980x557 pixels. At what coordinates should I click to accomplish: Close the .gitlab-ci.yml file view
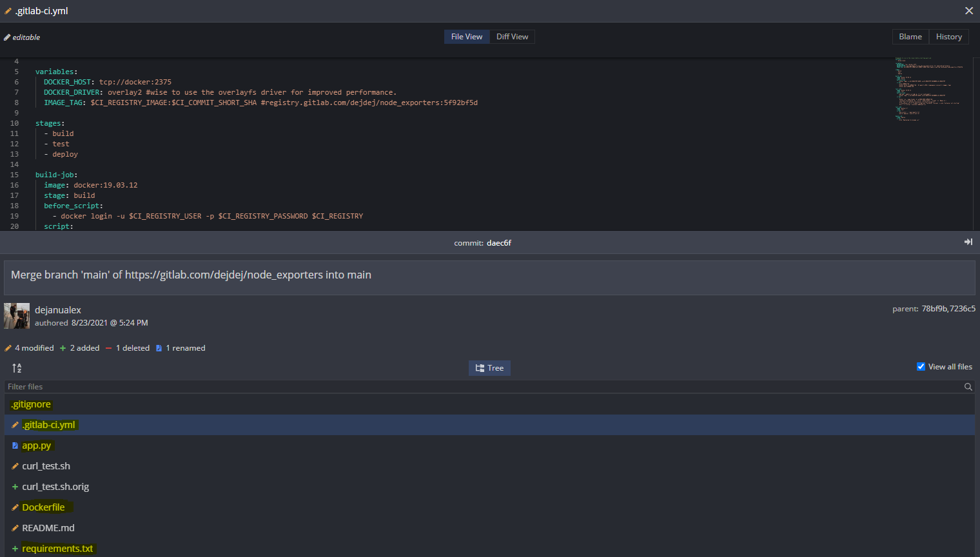tap(968, 11)
